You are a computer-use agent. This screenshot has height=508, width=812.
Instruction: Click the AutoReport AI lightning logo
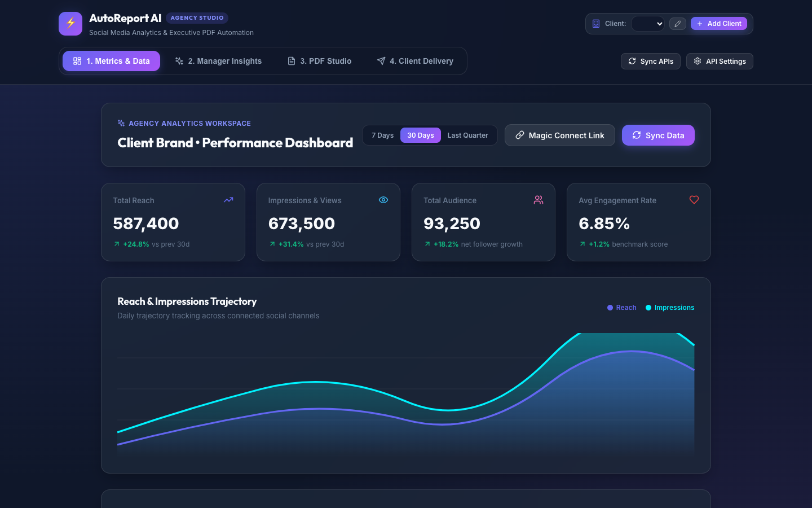pyautogui.click(x=70, y=24)
